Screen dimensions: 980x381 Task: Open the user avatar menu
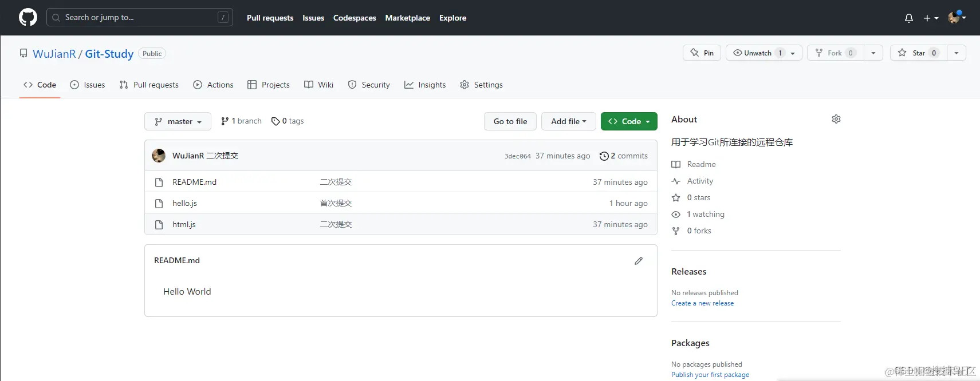click(957, 18)
